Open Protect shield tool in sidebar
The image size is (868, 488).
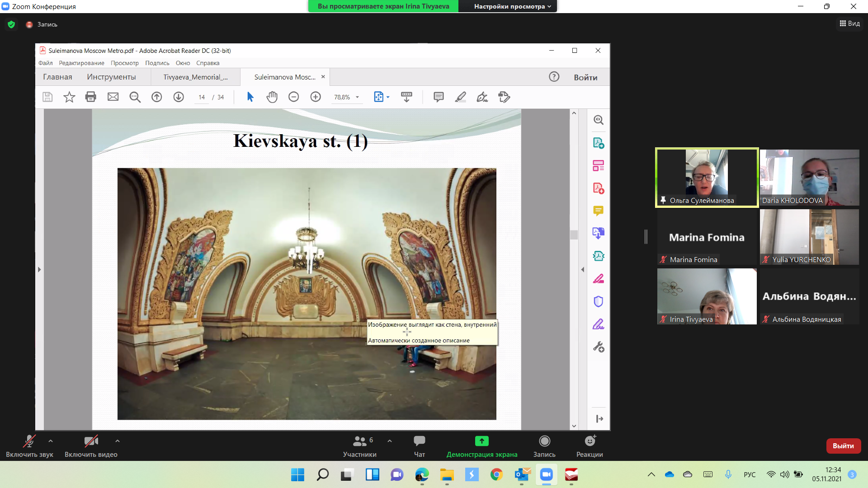pos(598,301)
